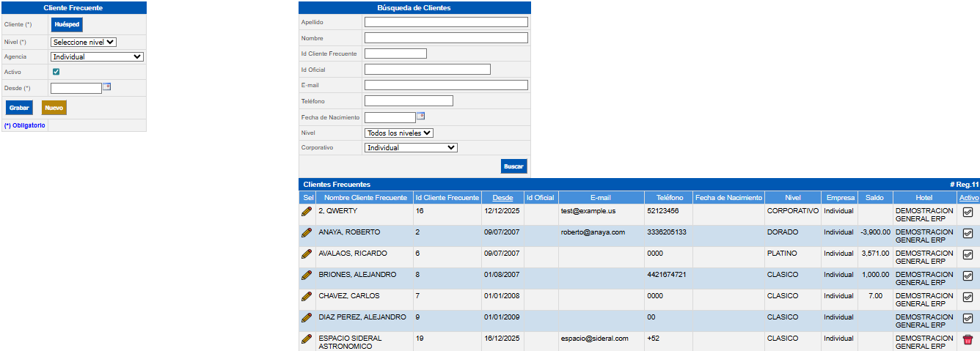This screenshot has height=351, width=980.
Task: Open calendar picker next to Desde field
Action: 106,86
